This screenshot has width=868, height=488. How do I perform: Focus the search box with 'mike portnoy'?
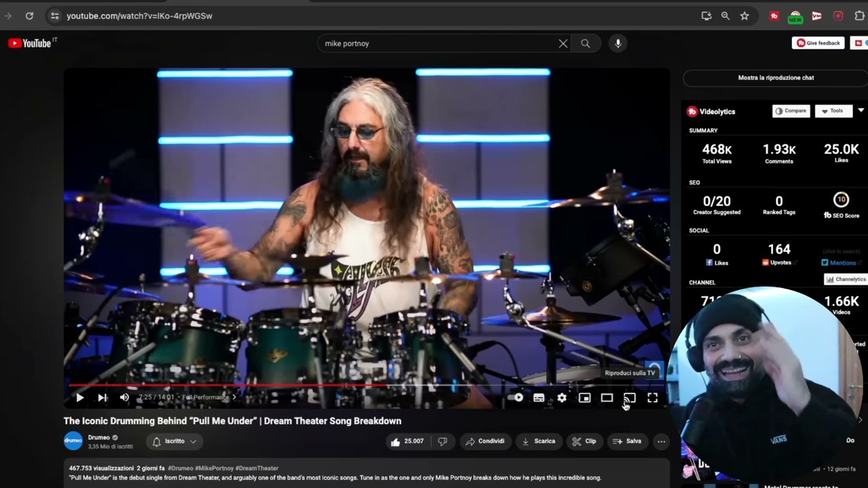point(437,43)
